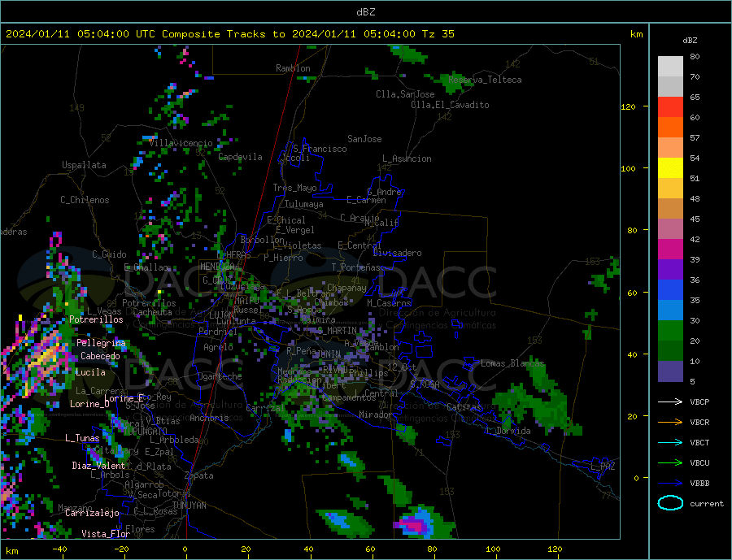Click the 'MENDOZA' city label on the map

(x=219, y=267)
